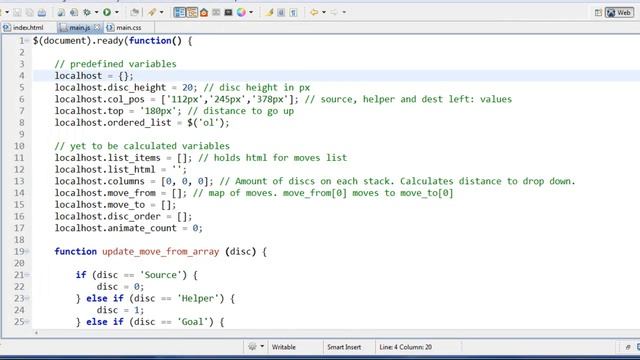640x360 pixels.
Task: Click 'localhost.top' on line 7
Action: click(89, 111)
